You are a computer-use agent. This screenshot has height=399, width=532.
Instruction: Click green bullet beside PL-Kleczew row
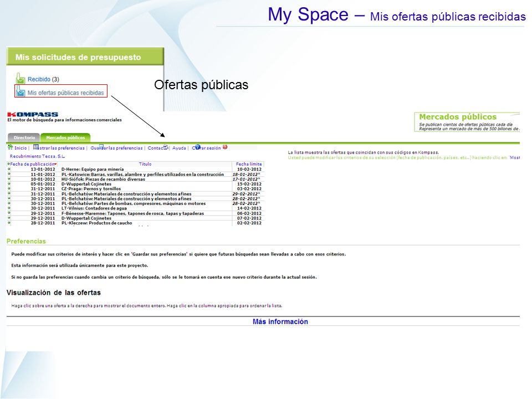click(9, 223)
